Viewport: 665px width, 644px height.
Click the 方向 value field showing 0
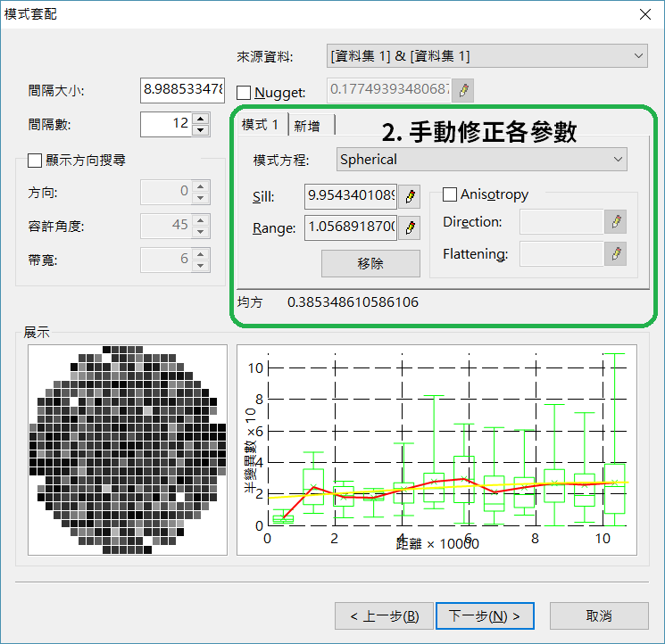pos(166,192)
